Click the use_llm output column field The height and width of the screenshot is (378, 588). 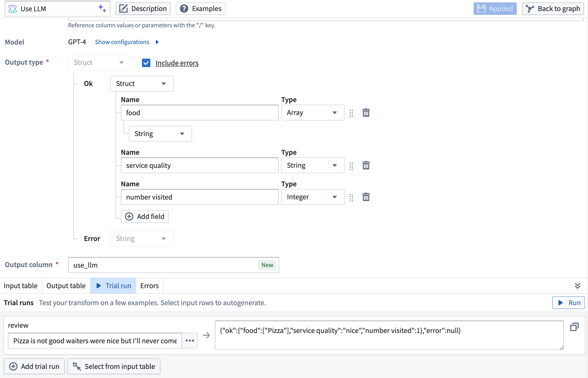point(173,265)
